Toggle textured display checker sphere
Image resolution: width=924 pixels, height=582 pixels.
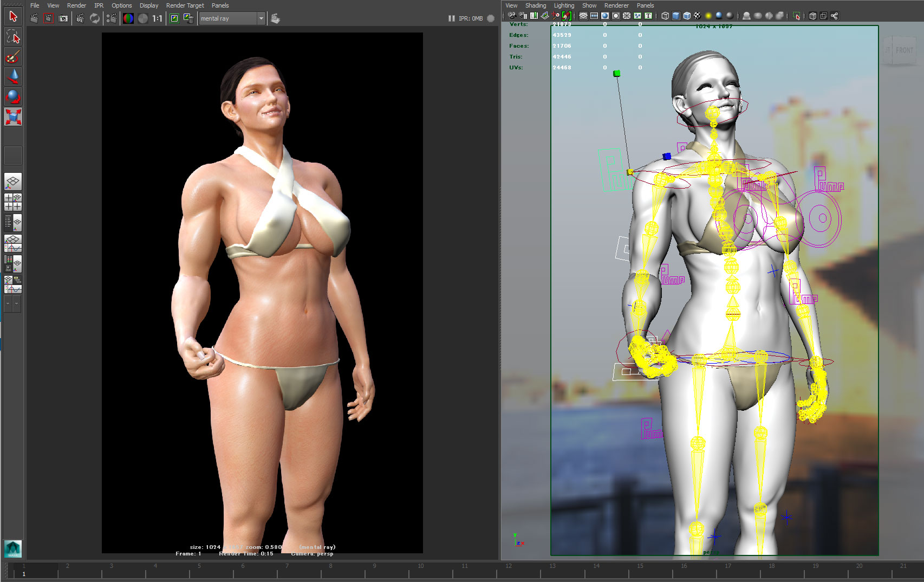698,16
